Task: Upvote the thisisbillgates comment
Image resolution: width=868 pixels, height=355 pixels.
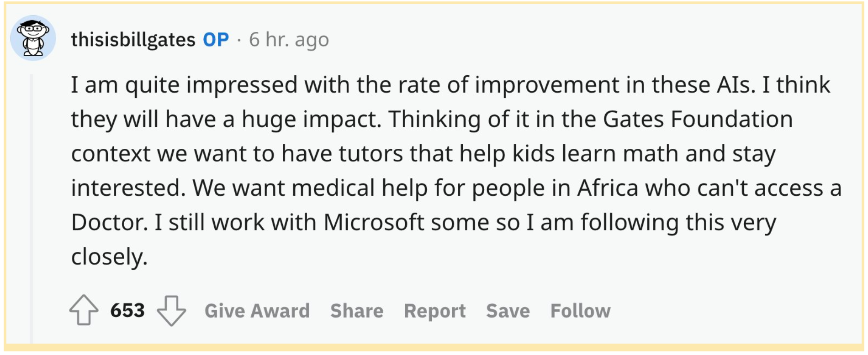Action: [x=84, y=310]
